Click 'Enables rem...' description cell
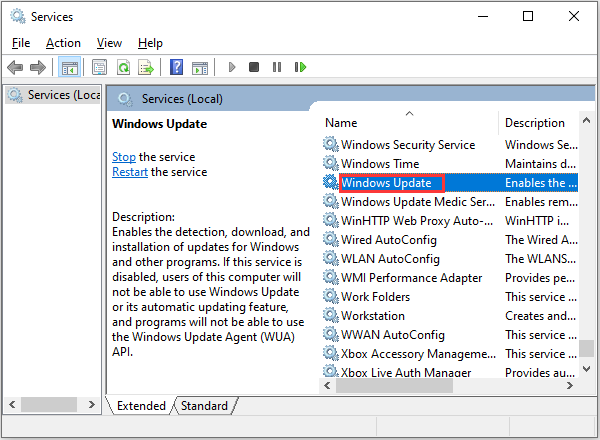The height and width of the screenshot is (440, 600). coord(541,202)
